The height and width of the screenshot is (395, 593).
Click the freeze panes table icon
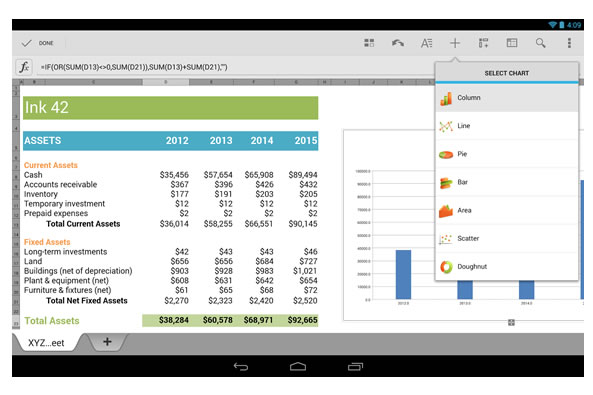[x=512, y=43]
